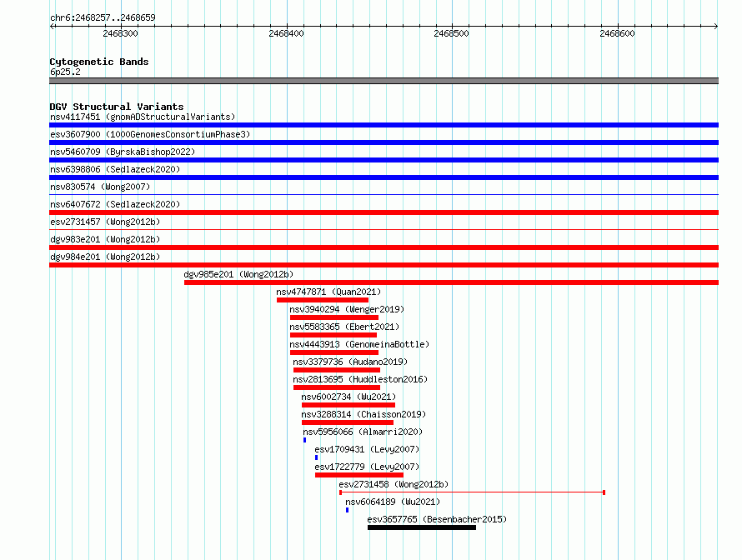Viewport: 742px width, 560px height.
Task: Click the red bar under dgv983e201
Action: pyautogui.click(x=384, y=247)
